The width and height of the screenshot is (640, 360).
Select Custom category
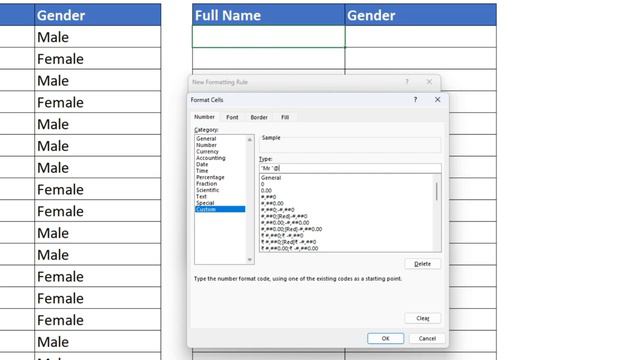click(220, 209)
